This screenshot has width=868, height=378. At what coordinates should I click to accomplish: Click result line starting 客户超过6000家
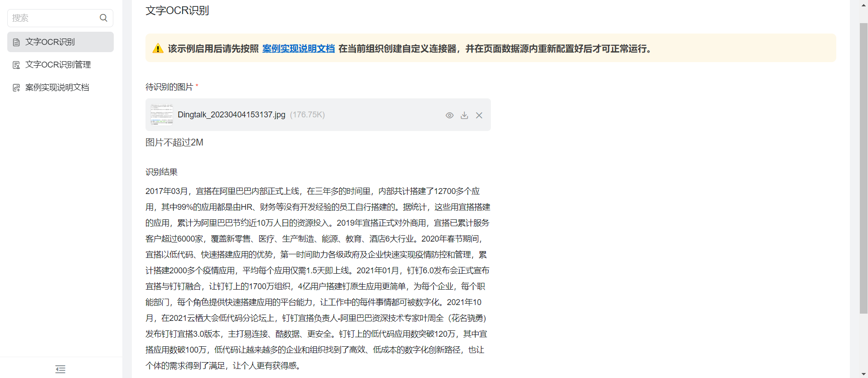[x=316, y=239]
